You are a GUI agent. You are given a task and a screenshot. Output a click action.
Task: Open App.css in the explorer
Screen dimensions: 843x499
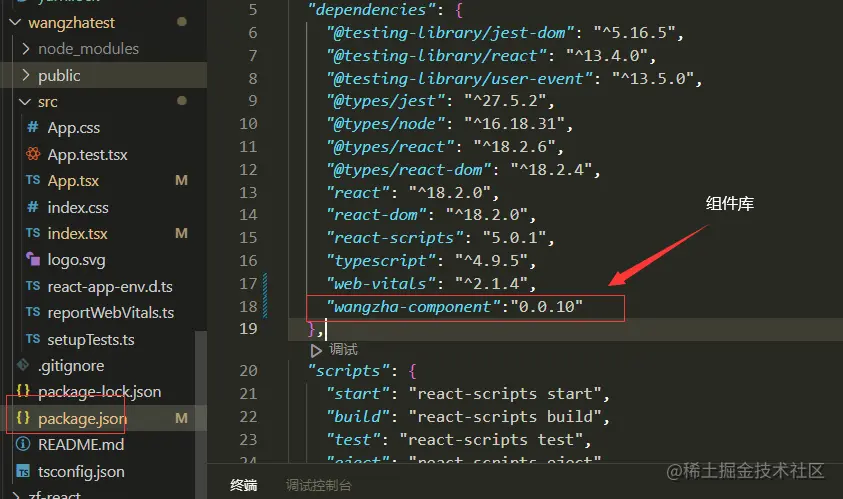(74, 128)
